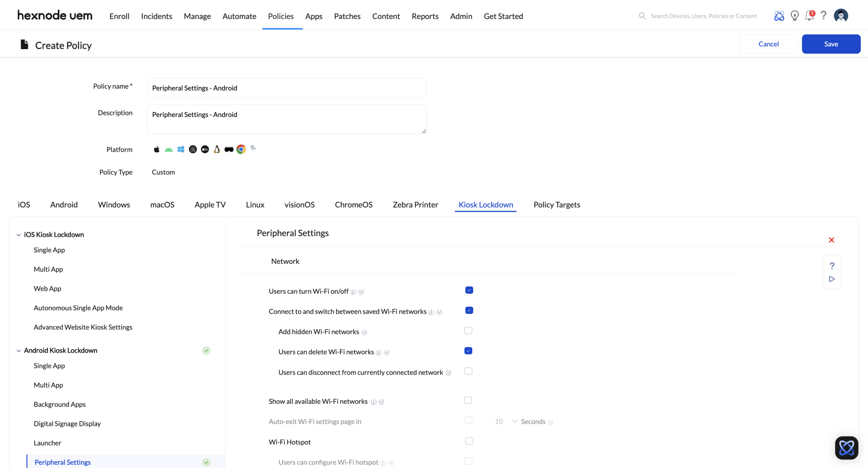Uncheck Users can turn Wi-Fi on/off

coord(469,290)
